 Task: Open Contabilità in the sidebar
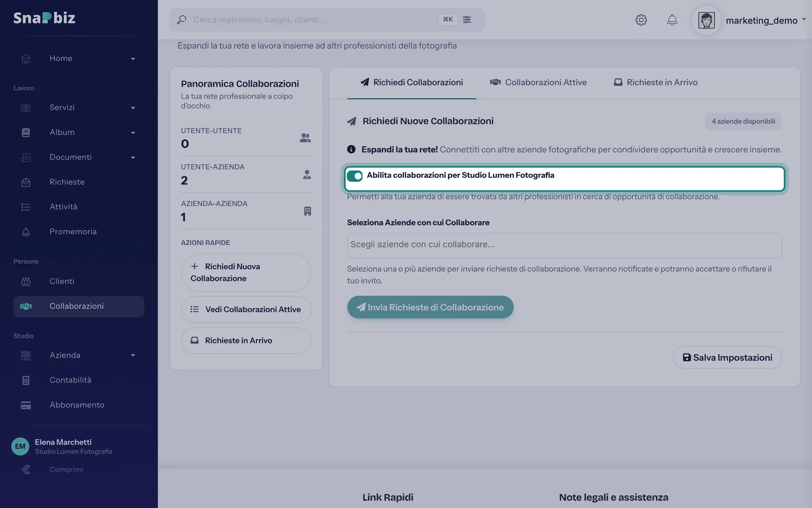pos(79,380)
